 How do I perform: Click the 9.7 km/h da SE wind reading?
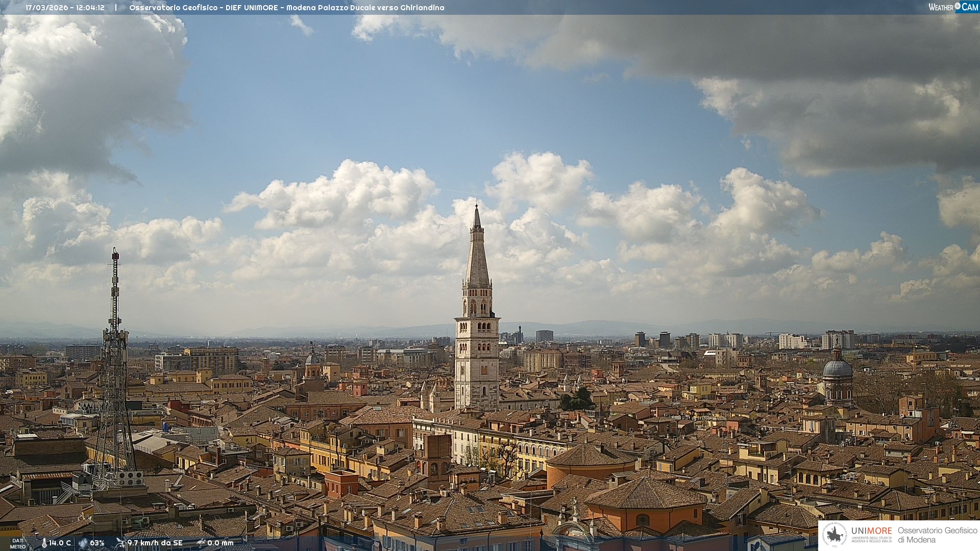pyautogui.click(x=155, y=543)
